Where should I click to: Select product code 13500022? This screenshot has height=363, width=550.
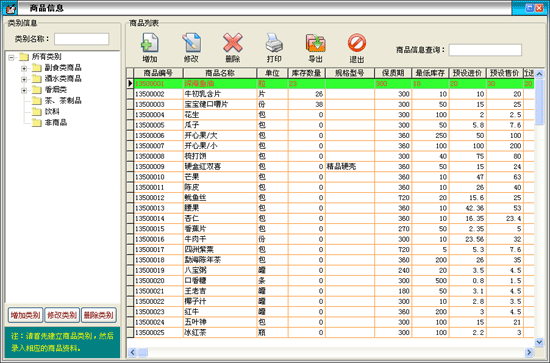158,301
